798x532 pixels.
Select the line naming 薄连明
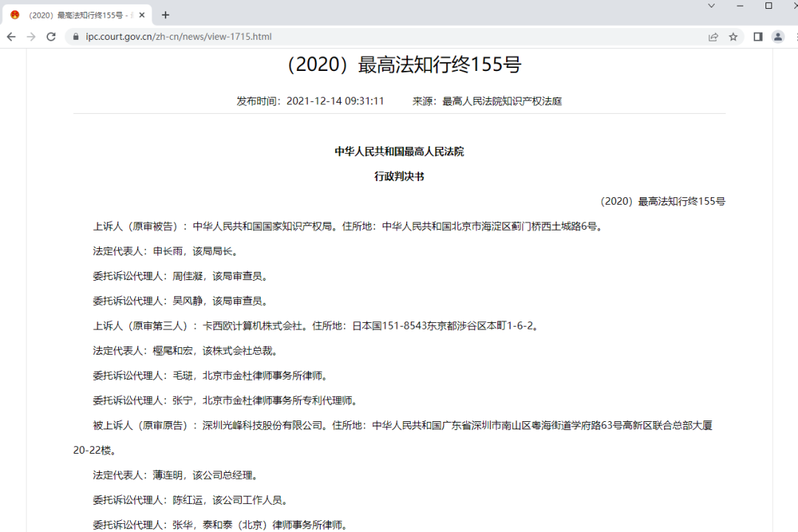[177, 475]
